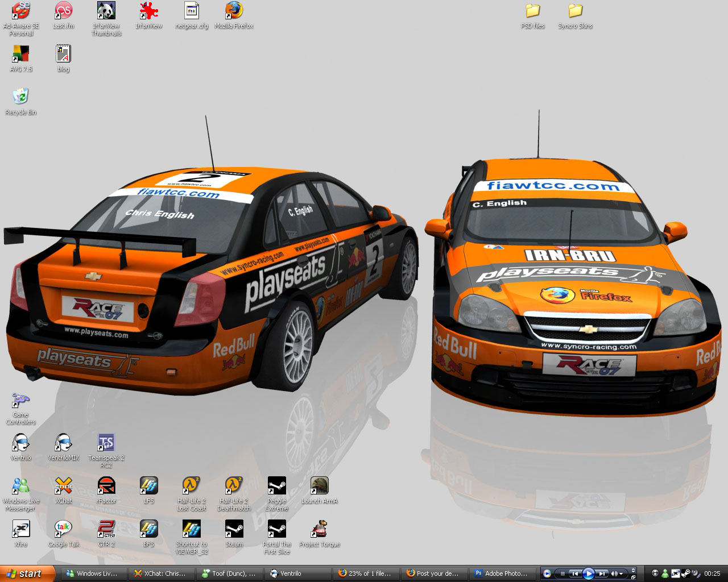Screen dimensions: 728x582
Task: Stop playback in the media player toolbar
Action: [562, 573]
